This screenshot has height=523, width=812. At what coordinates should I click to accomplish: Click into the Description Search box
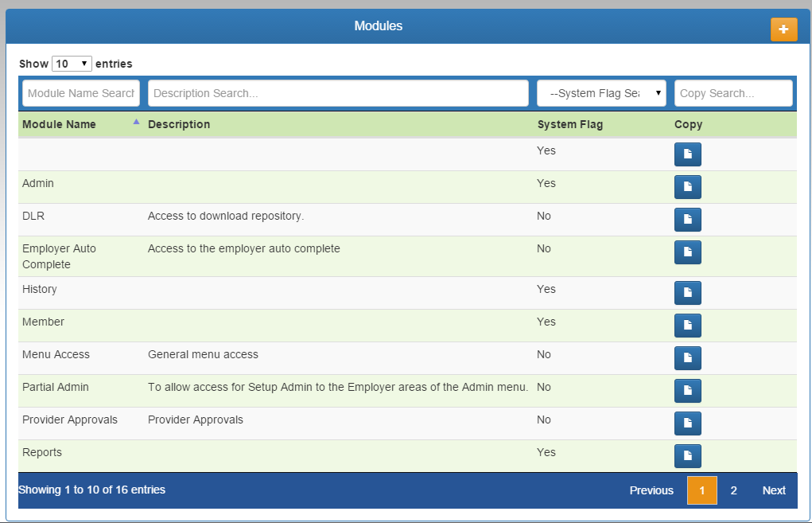coord(338,93)
